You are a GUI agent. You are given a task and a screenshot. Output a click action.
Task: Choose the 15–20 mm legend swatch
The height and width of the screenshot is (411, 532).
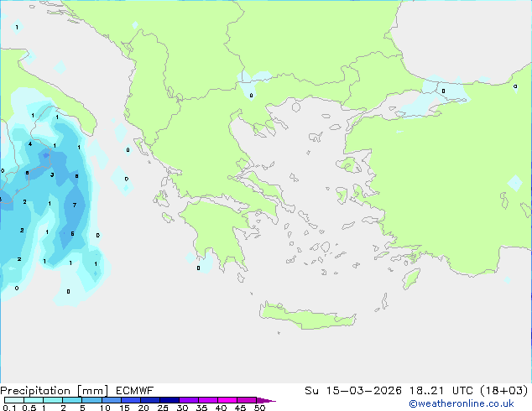131,400
